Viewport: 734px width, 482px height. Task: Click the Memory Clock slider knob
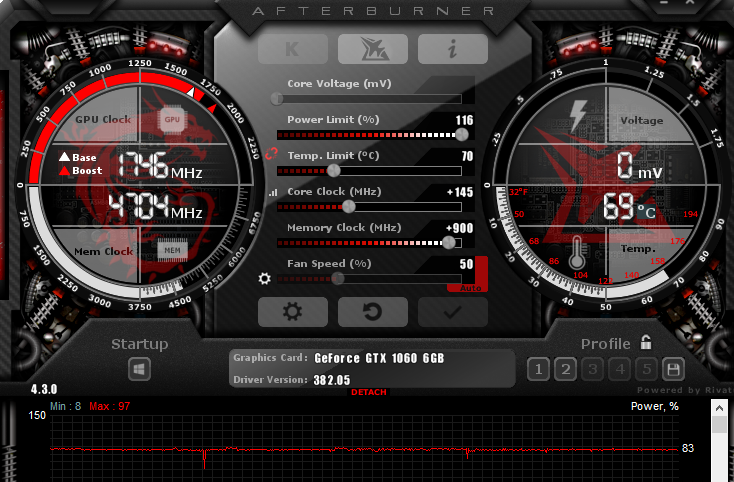(x=448, y=242)
